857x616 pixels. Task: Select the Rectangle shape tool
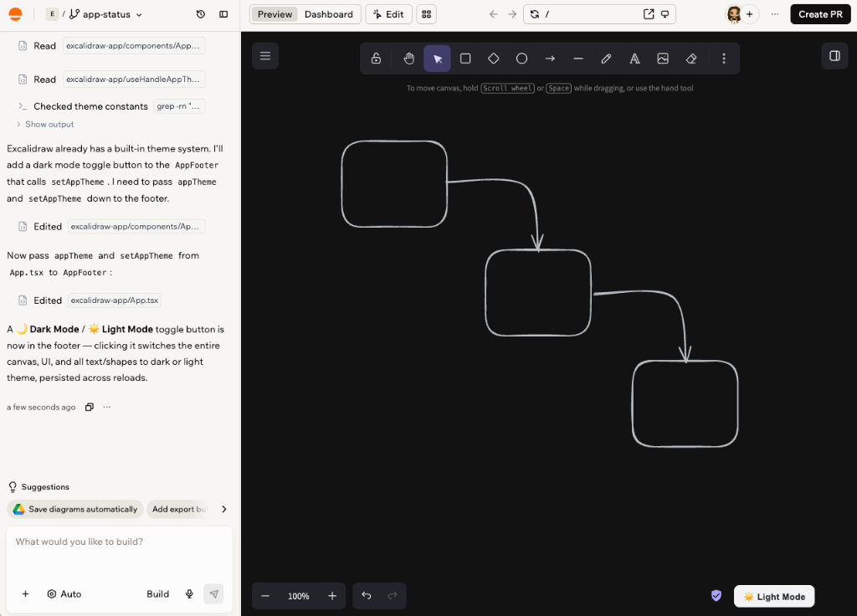465,59
